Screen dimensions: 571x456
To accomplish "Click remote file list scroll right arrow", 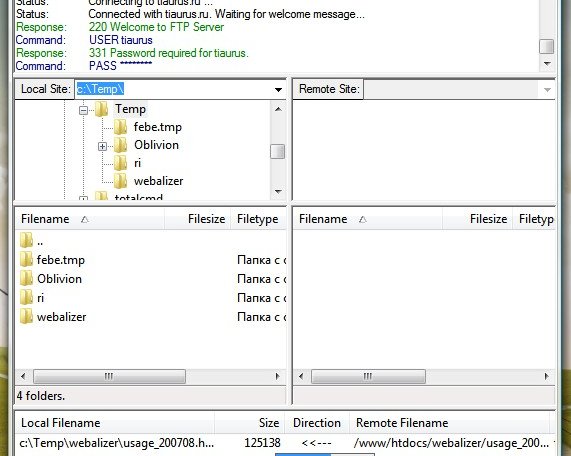I will click(x=547, y=376).
